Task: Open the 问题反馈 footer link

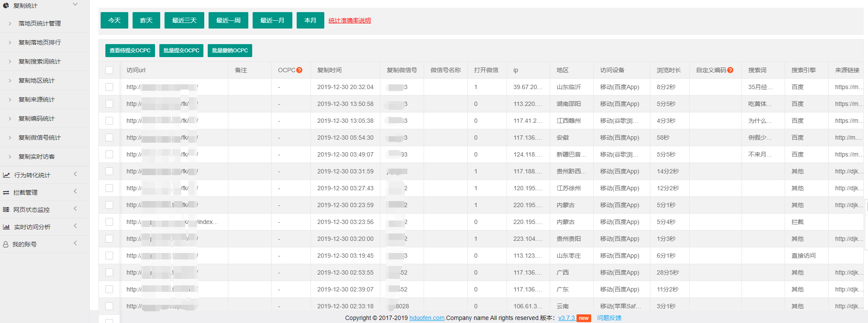Action: point(609,318)
